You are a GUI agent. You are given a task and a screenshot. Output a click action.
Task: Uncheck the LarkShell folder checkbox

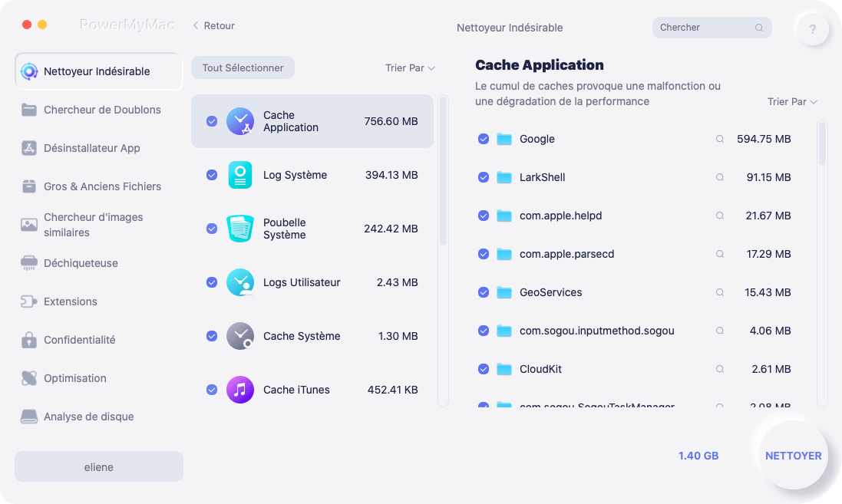pyautogui.click(x=484, y=177)
